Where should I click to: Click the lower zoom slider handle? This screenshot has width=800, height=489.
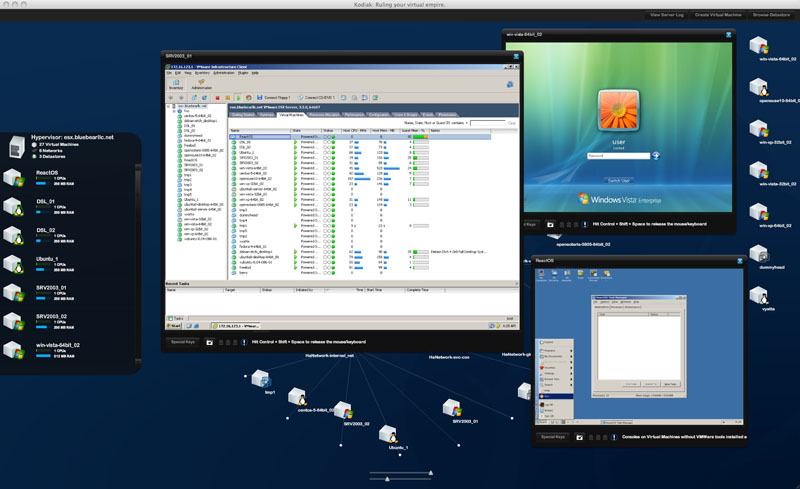(x=388, y=479)
